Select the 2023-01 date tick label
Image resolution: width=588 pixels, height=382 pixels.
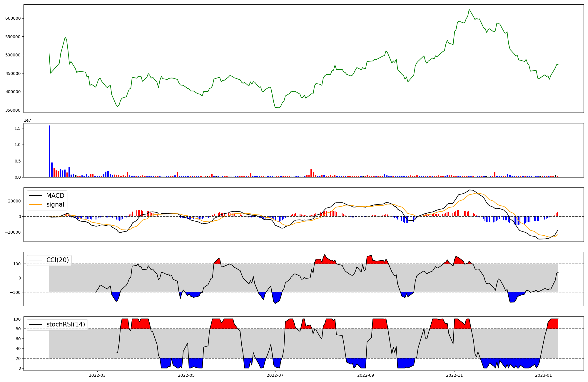coord(544,375)
